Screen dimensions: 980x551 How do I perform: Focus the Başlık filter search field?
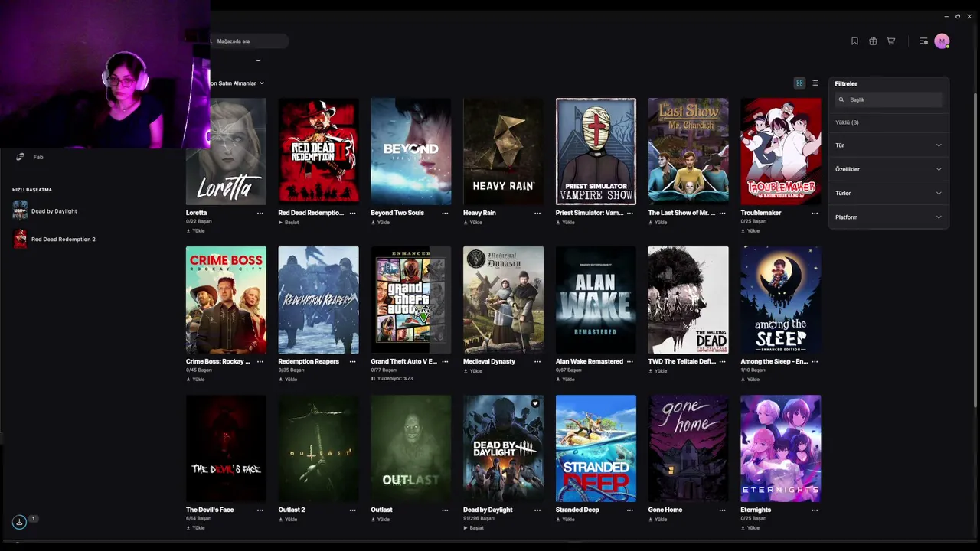pos(889,99)
